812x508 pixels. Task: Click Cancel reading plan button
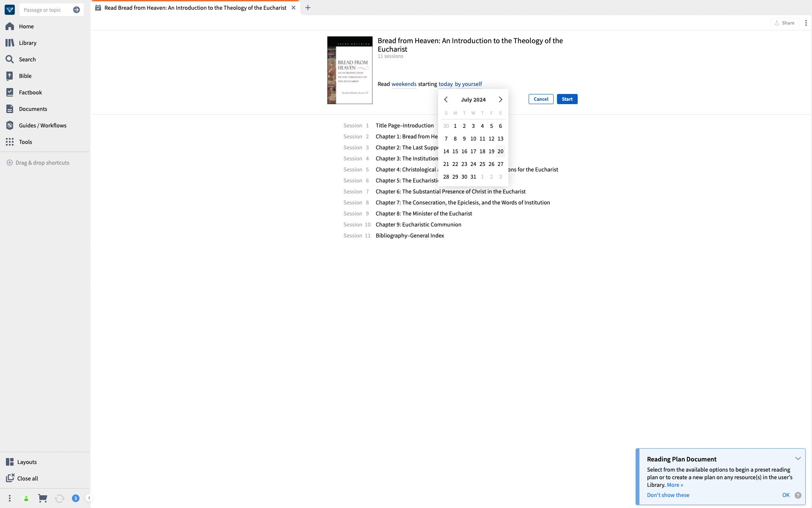pos(541,99)
